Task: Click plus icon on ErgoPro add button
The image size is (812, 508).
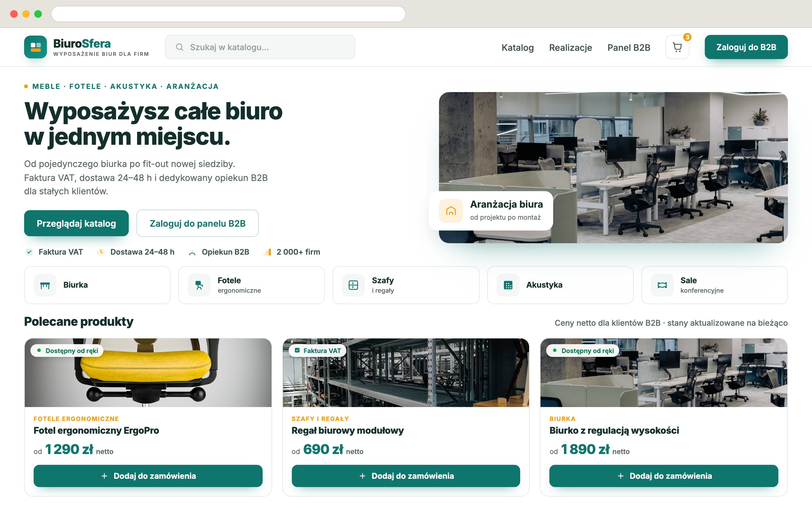Action: pyautogui.click(x=104, y=476)
